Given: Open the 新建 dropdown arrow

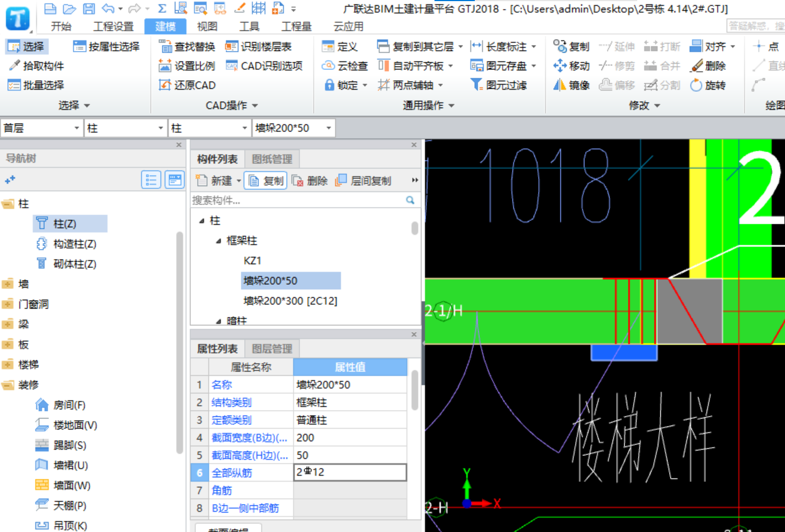Looking at the screenshot, I should click(239, 181).
